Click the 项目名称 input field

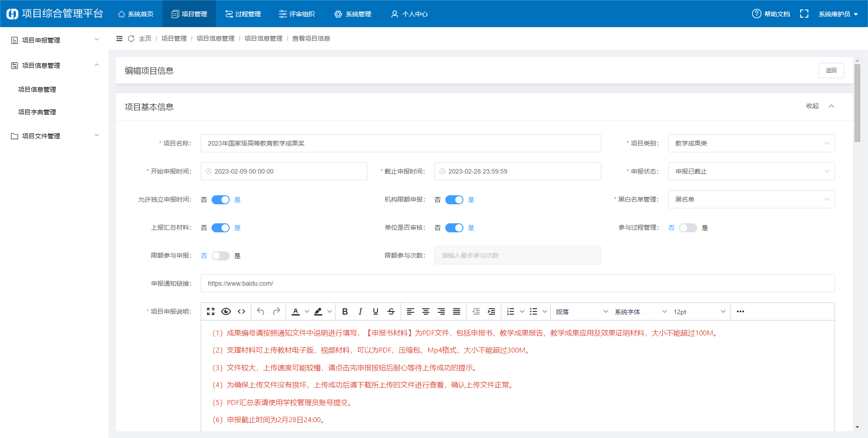[401, 143]
